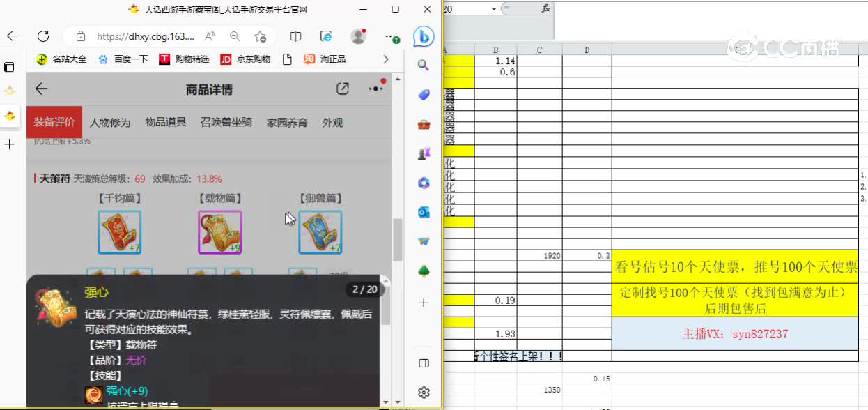Click the webpage vertical scrollbar thumb
The height and width of the screenshot is (410, 868).
click(398, 240)
